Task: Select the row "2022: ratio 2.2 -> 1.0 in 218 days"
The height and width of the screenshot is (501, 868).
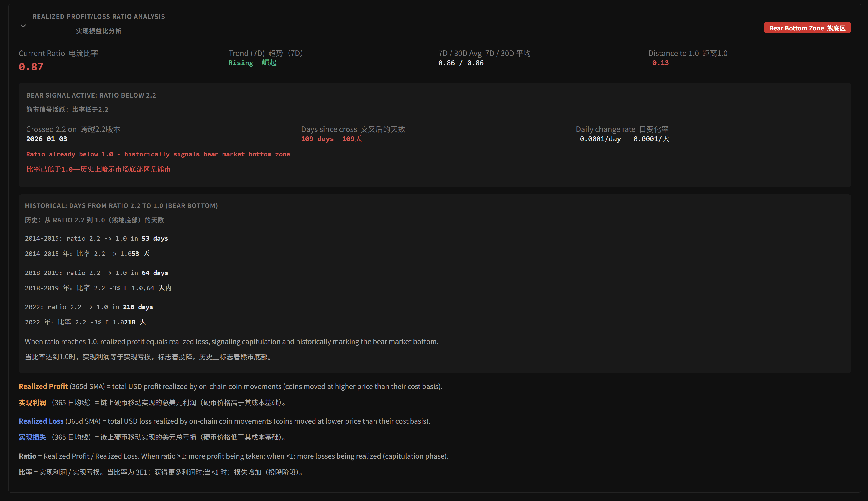Action: (89, 307)
